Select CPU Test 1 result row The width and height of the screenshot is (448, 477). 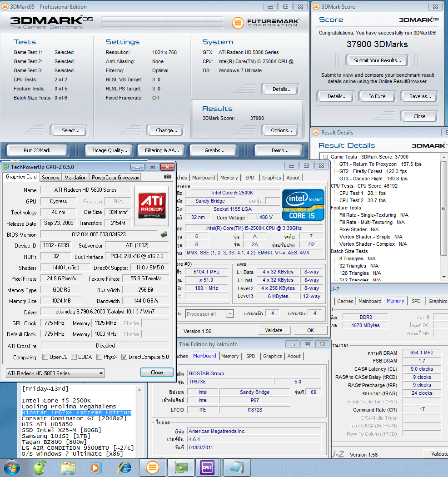362,193
